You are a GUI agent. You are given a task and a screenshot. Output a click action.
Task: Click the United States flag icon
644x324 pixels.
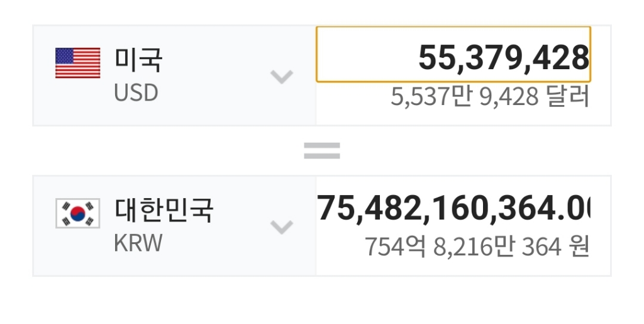click(x=78, y=63)
